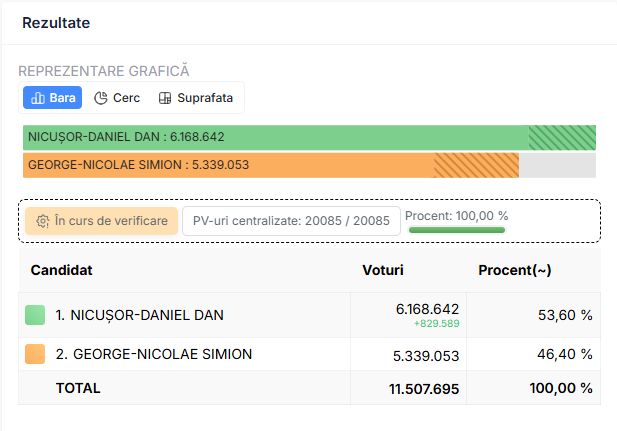Image resolution: width=617 pixels, height=431 pixels.
Task: Click the Voturi column header
Action: pyautogui.click(x=383, y=270)
